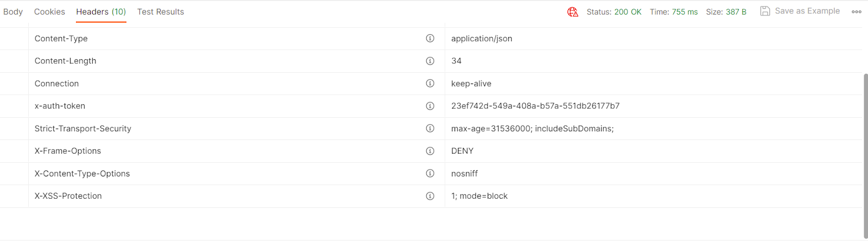This screenshot has width=868, height=241.
Task: Click the response Time 755 ms label
Action: 674,11
